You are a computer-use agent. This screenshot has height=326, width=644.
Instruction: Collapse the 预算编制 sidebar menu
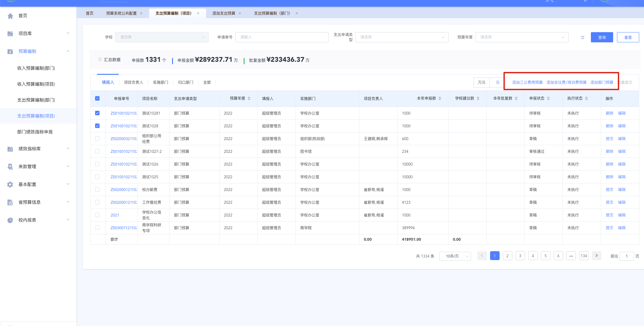(x=68, y=51)
